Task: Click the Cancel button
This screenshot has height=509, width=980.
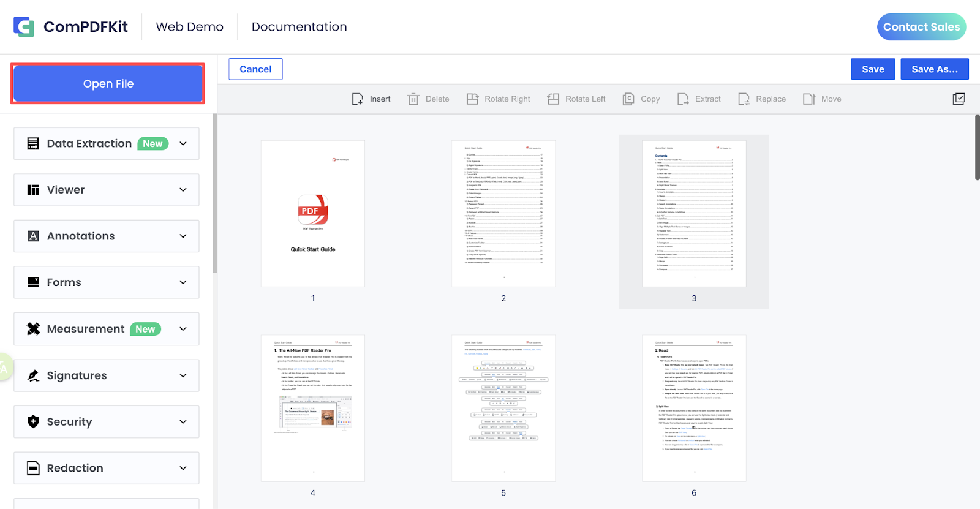Action: coord(255,69)
